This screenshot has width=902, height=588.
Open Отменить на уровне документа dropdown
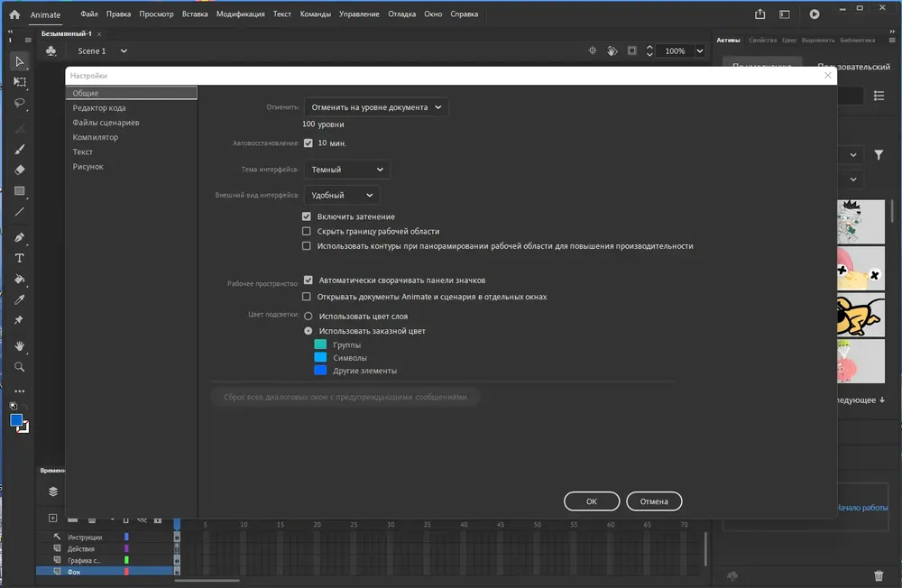[x=376, y=107]
